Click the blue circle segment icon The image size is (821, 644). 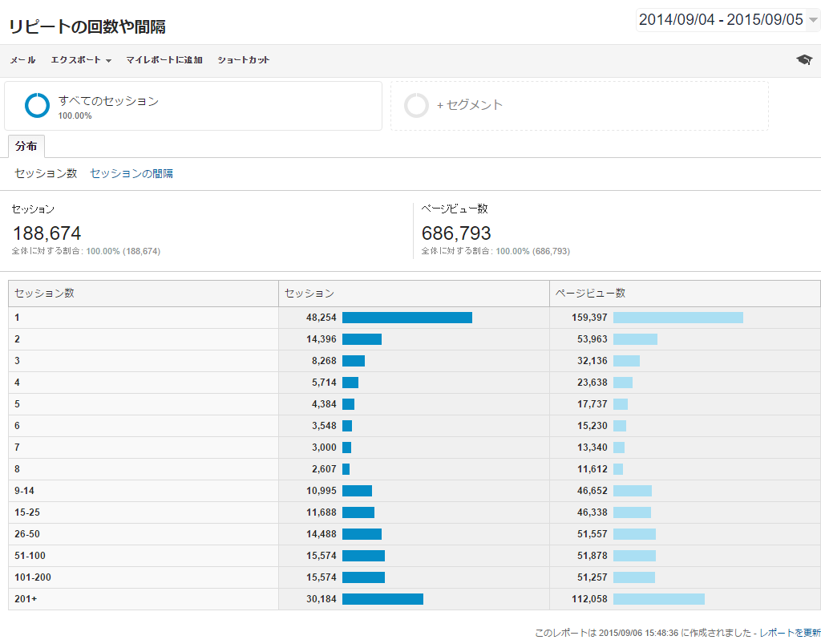coord(37,105)
